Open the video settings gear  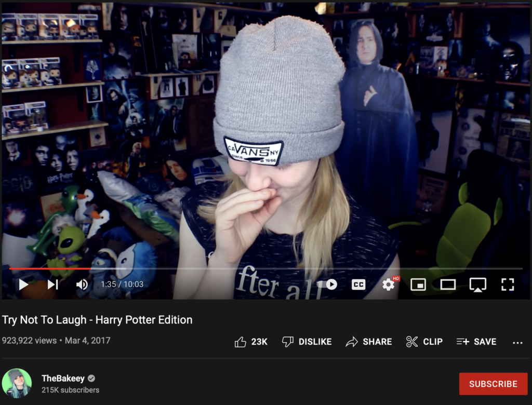click(x=388, y=284)
